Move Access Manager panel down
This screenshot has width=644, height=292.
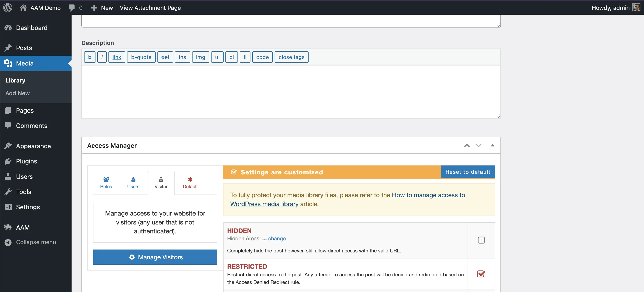[x=479, y=146]
